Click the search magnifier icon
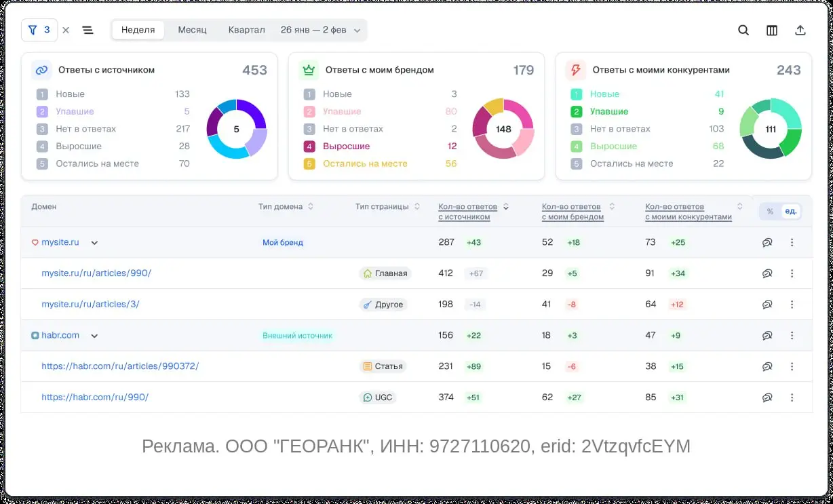Image resolution: width=833 pixels, height=504 pixels. (743, 31)
